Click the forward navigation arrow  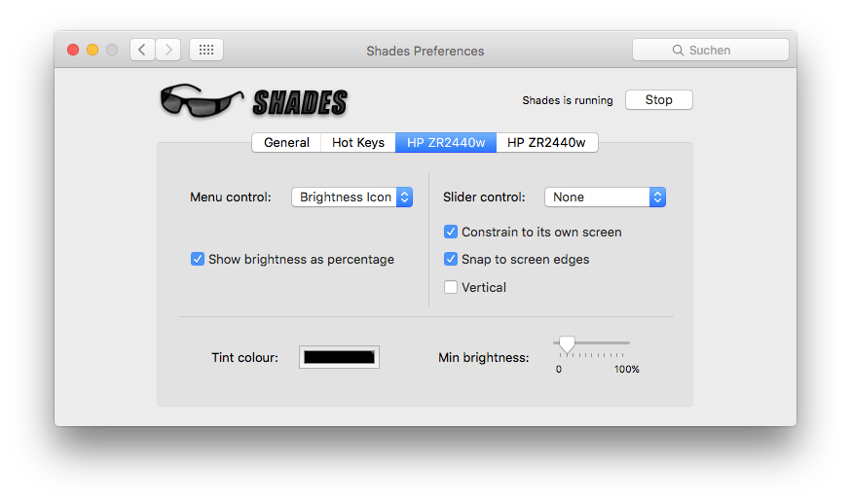coord(168,50)
